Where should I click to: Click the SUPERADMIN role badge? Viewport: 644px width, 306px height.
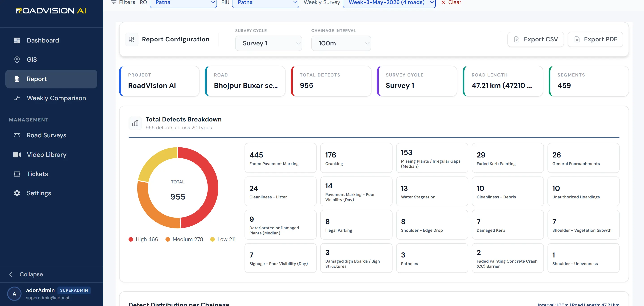[x=74, y=290]
